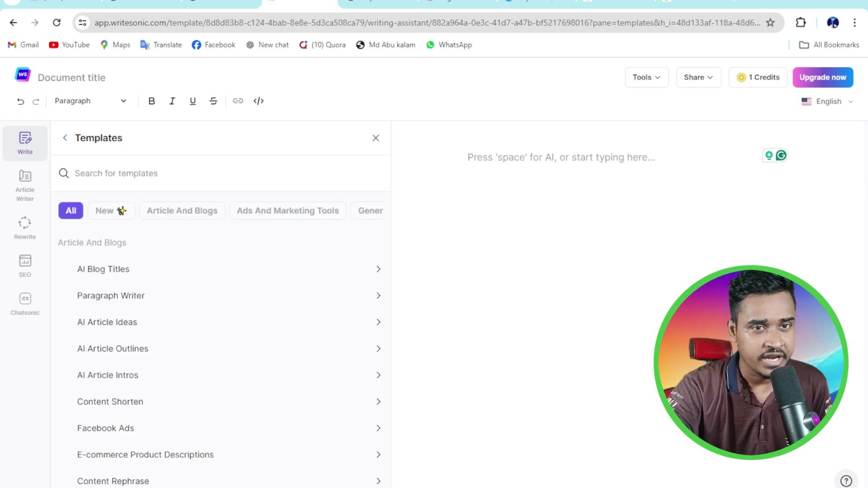
Task: Select the New templates filter tab
Action: click(x=111, y=211)
